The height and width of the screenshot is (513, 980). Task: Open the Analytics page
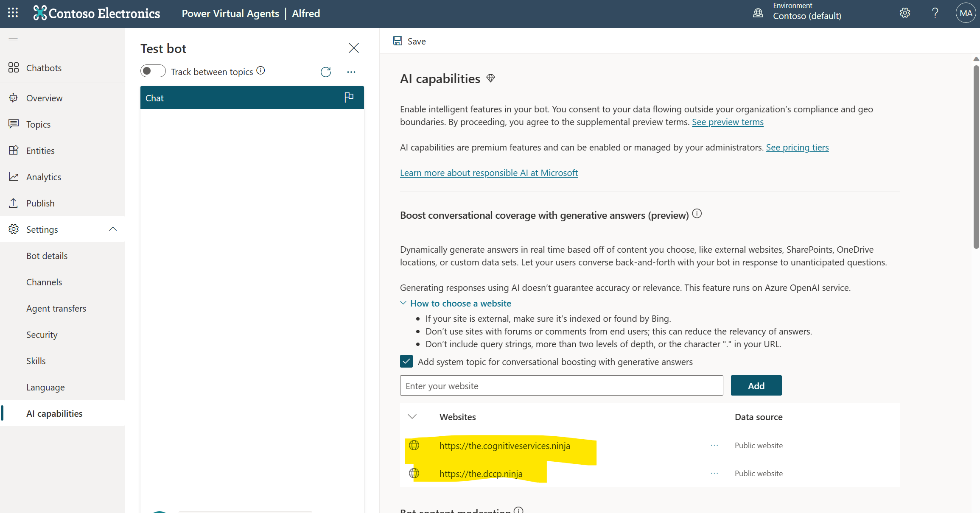62,177
